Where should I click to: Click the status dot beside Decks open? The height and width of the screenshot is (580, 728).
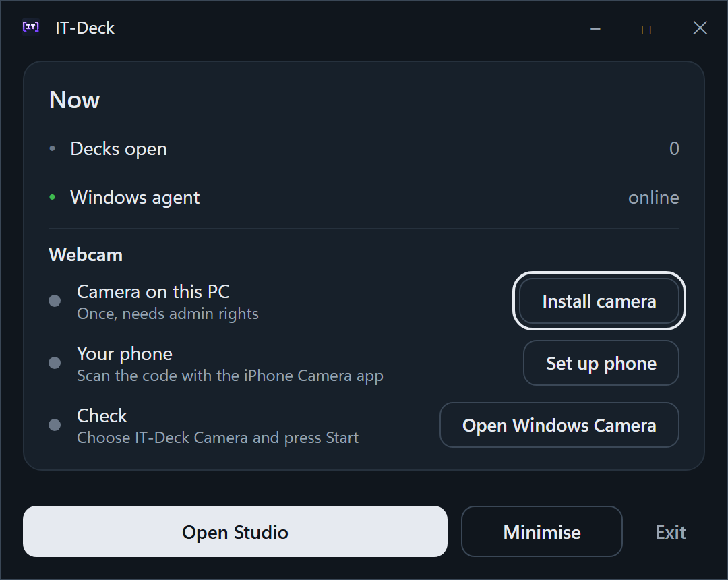pos(53,148)
